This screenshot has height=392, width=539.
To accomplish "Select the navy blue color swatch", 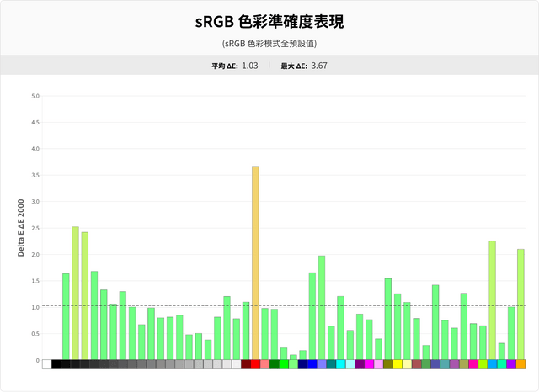I will pos(303,364).
